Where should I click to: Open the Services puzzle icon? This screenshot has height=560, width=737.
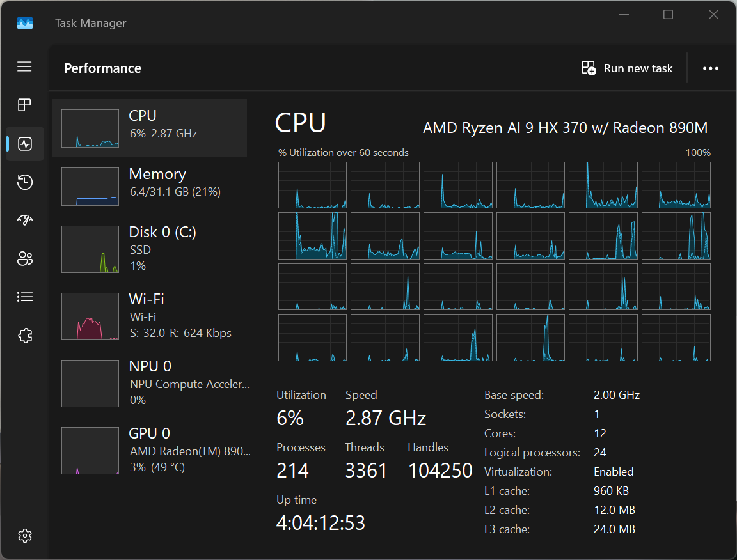pos(24,336)
